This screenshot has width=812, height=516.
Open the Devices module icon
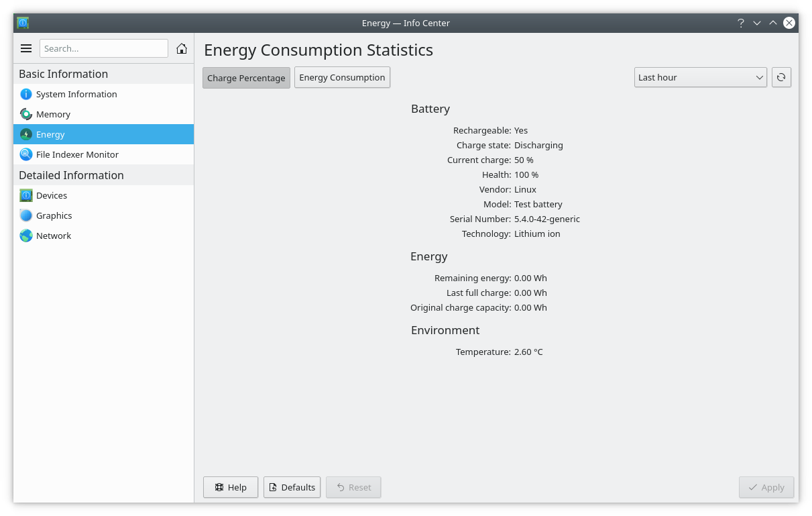26,195
